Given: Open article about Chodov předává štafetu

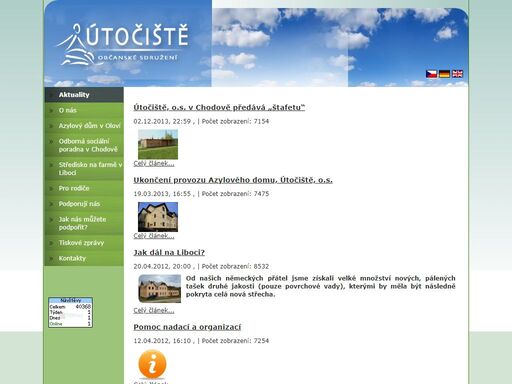Looking at the screenshot, I should pyautogui.click(x=219, y=108).
